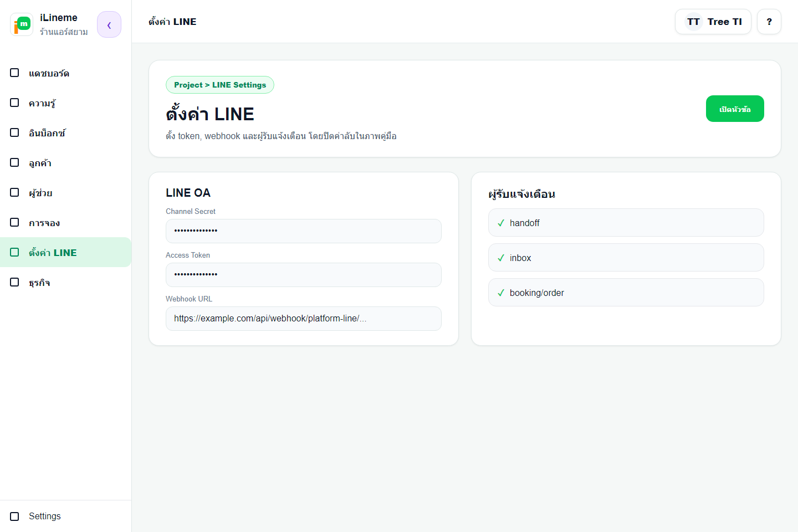The height and width of the screenshot is (532, 798).
Task: Click the Project > LINE Settings breadcrumb
Action: pos(220,85)
